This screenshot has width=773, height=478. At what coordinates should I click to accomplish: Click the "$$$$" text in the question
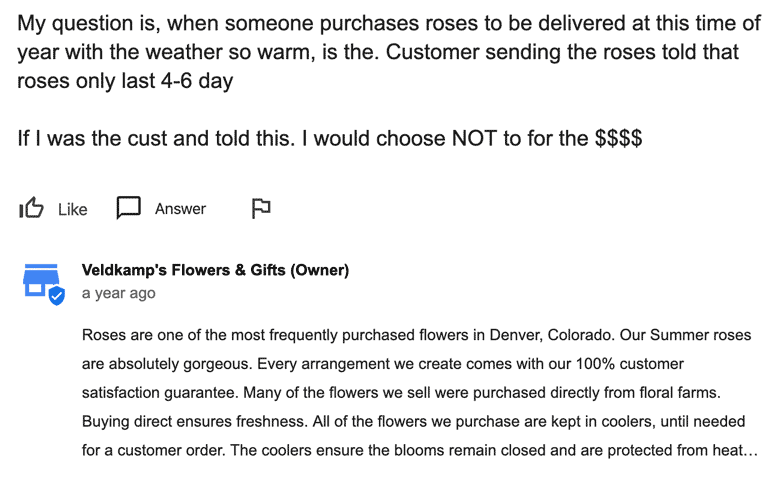[618, 138]
